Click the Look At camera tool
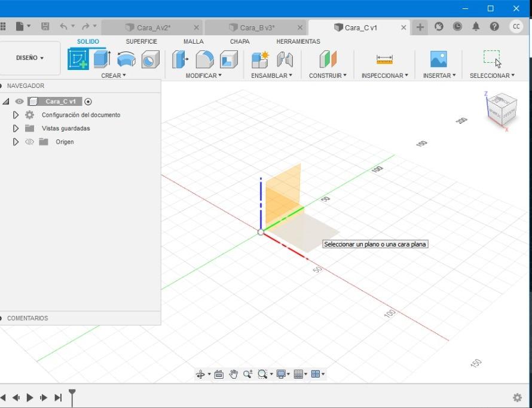The width and height of the screenshot is (532, 408). pyautogui.click(x=219, y=374)
